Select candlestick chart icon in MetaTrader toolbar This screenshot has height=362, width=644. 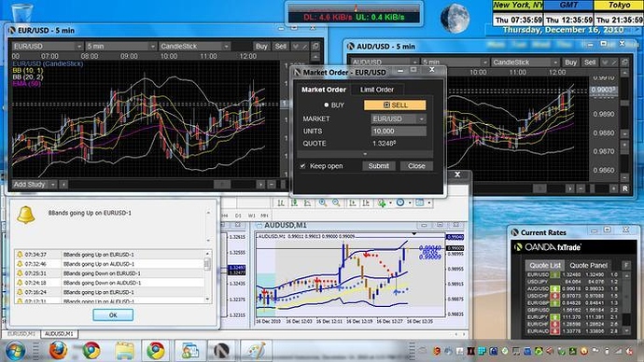295,202
